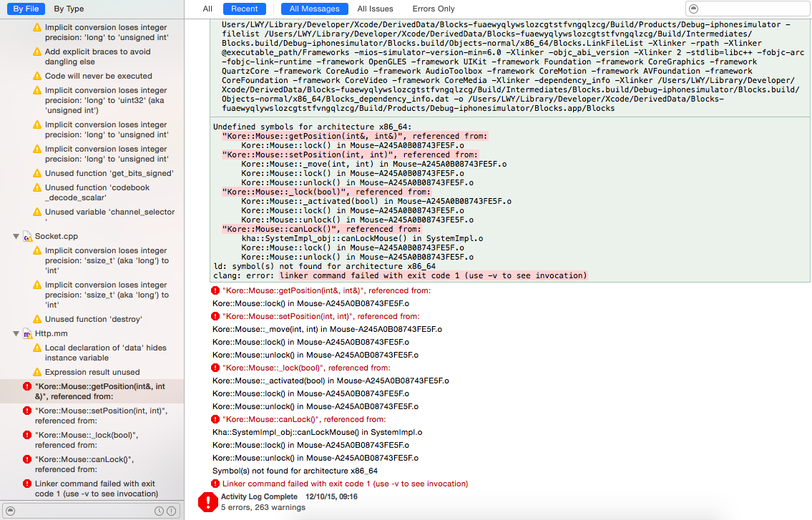Toggle errors-only filter in navigator bottom bar
Image resolution: width=812 pixels, height=520 pixels.
click(172, 511)
